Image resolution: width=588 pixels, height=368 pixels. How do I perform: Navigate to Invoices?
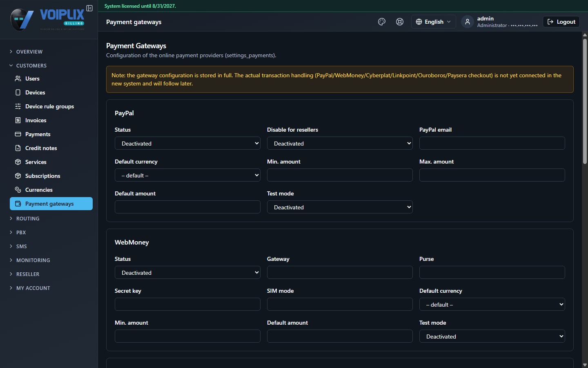point(51,120)
